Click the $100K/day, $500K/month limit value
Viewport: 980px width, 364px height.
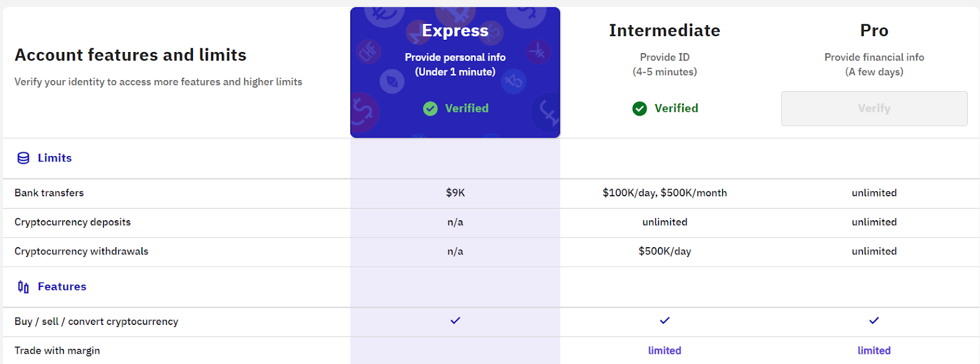665,193
